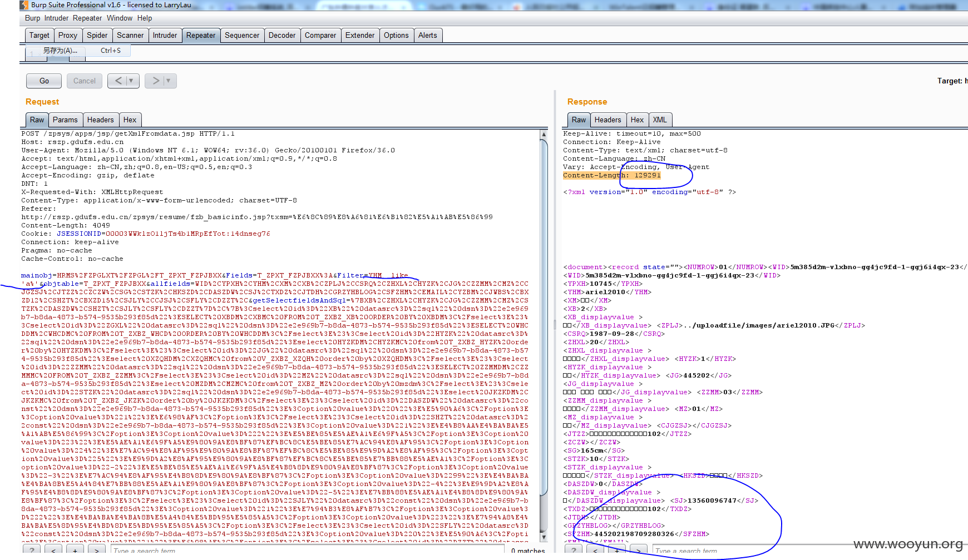Click the response search help (?) button
Viewport: 968px width, 560px height.
click(574, 551)
